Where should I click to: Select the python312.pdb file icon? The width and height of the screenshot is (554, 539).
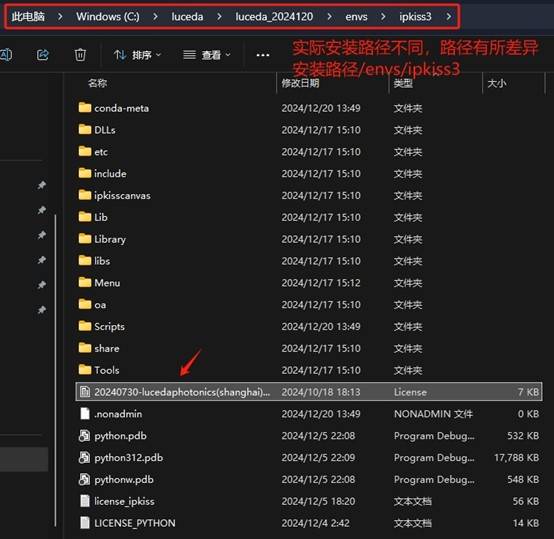[84, 457]
